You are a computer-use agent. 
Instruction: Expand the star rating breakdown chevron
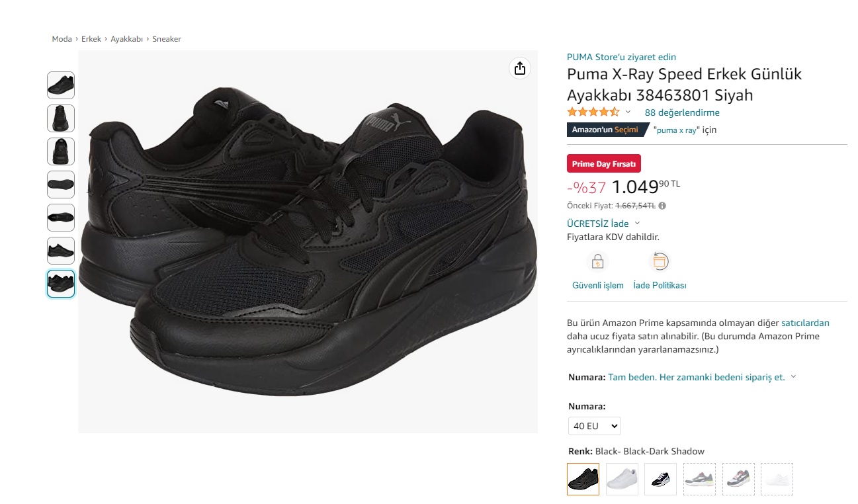coord(628,112)
